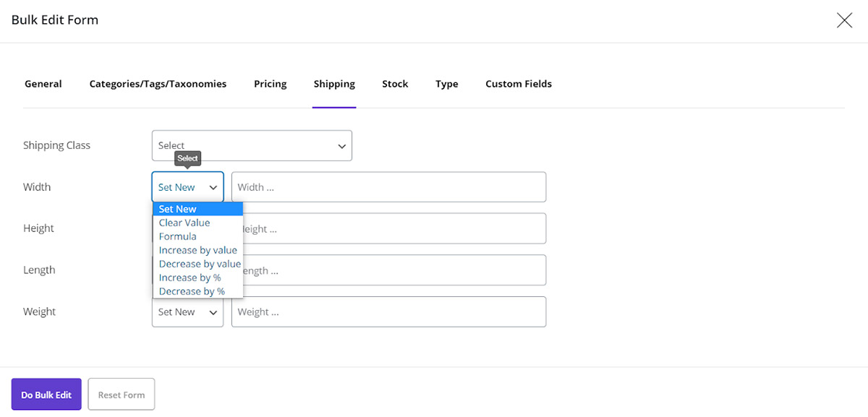Switch to the Custom Fields tab

(x=518, y=84)
